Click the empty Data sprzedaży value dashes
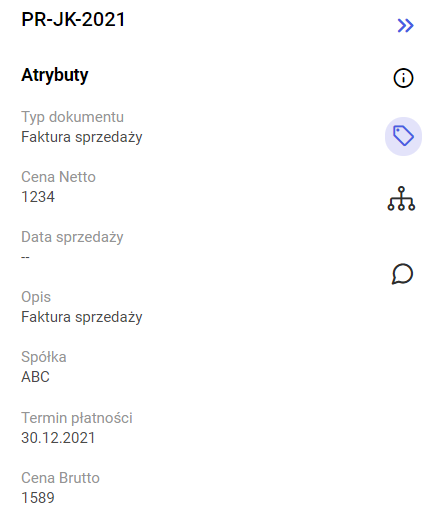 point(26,257)
